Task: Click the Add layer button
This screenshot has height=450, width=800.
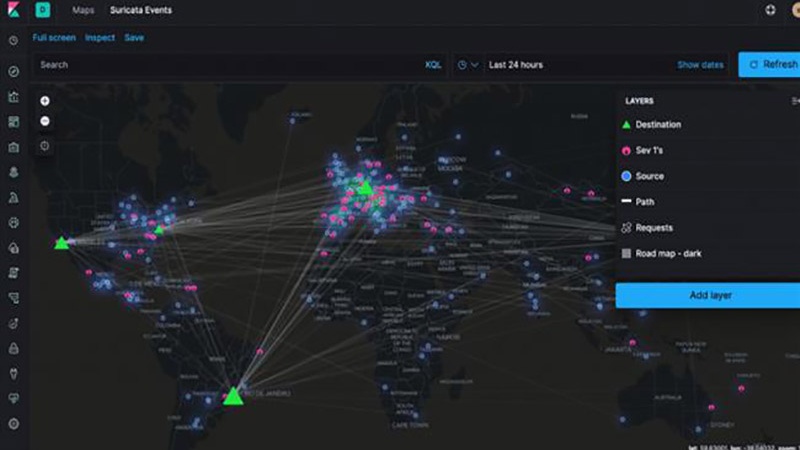Action: [x=708, y=296]
